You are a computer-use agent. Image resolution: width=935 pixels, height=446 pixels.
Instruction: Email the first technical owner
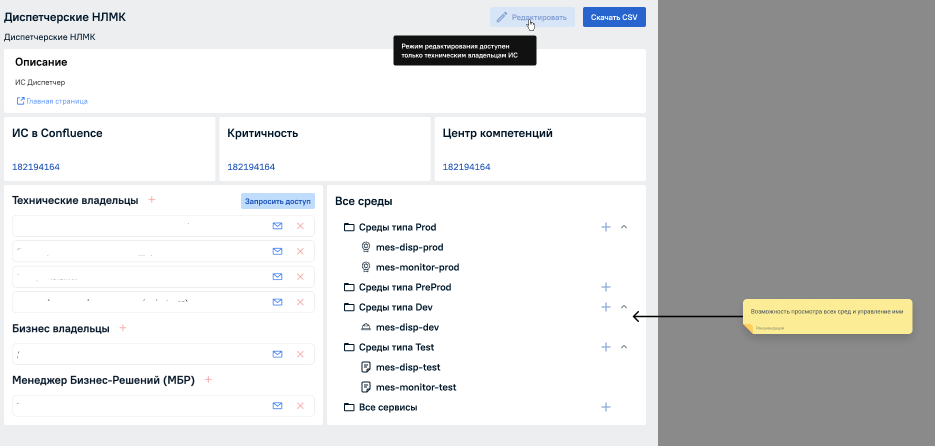pos(277,226)
